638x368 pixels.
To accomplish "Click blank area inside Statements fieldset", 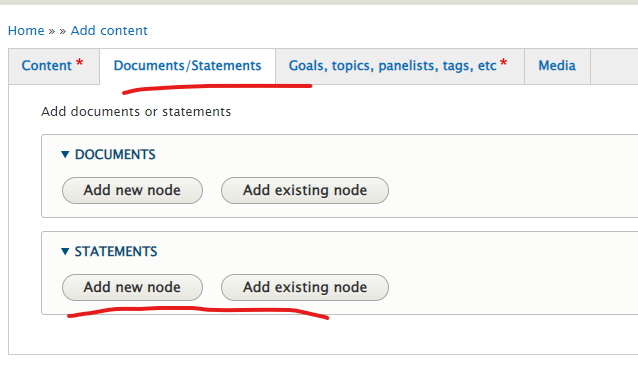I will [509, 287].
